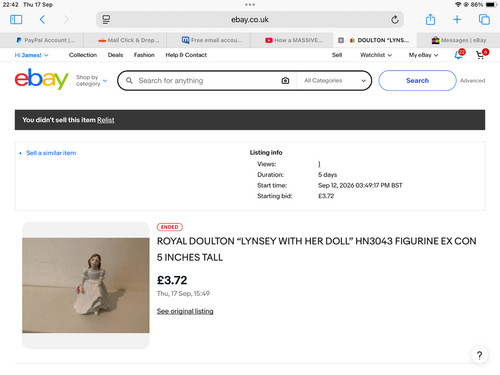This screenshot has height=375, width=500.
Task: Show all tabs overview icon
Action: click(484, 20)
